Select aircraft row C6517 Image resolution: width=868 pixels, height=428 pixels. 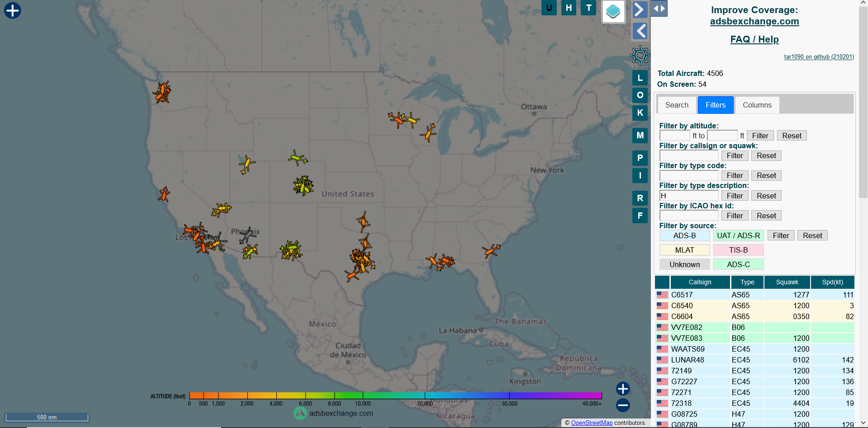pyautogui.click(x=754, y=295)
